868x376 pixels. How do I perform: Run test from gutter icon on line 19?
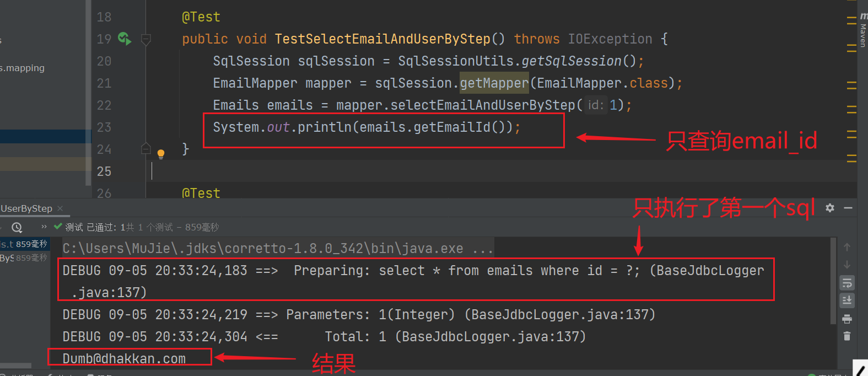124,39
